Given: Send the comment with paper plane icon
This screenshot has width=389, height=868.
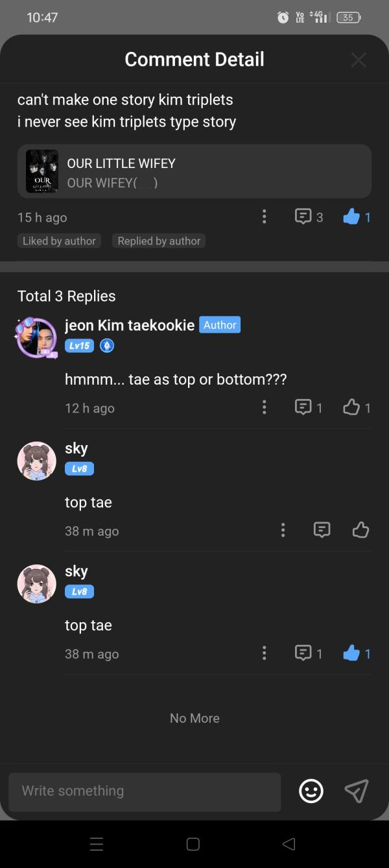Looking at the screenshot, I should coord(357,791).
